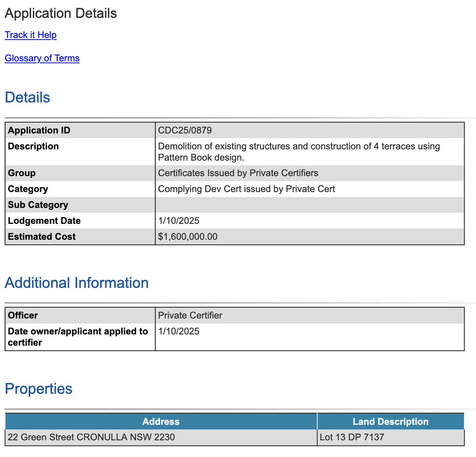The image size is (476, 457).
Task: Click the address 22 Green Street CRONULLA NSW 2230
Action: pos(91,437)
